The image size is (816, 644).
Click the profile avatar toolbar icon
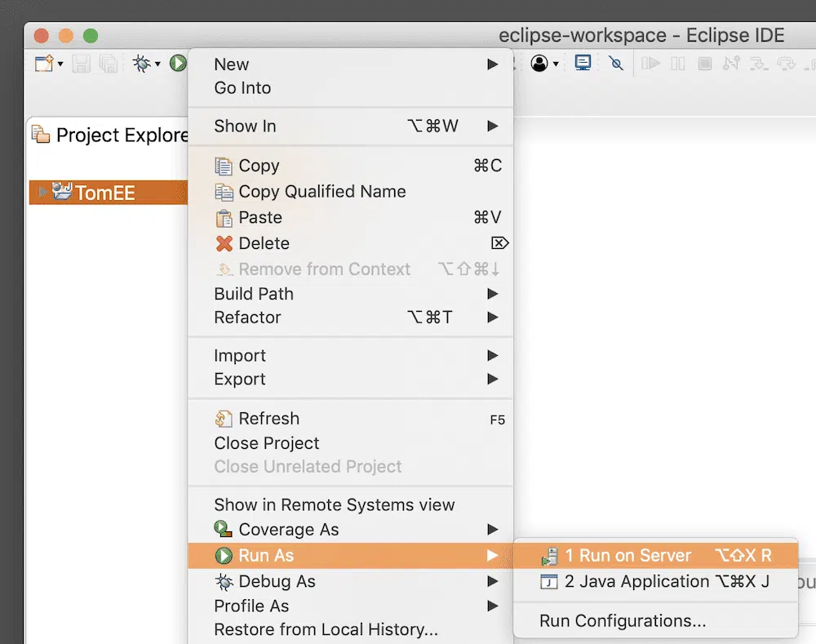[539, 64]
